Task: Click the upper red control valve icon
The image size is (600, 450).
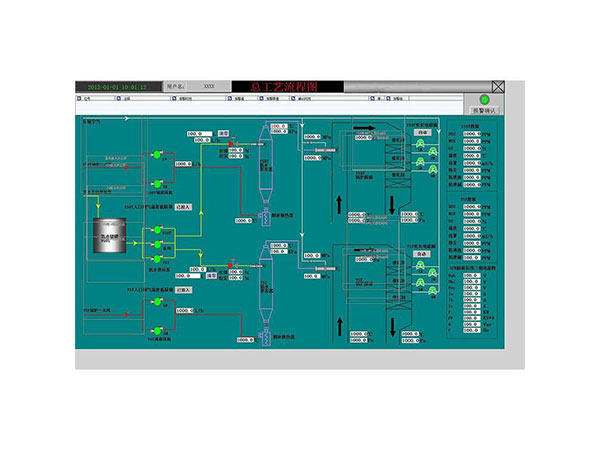Action: [x=231, y=144]
